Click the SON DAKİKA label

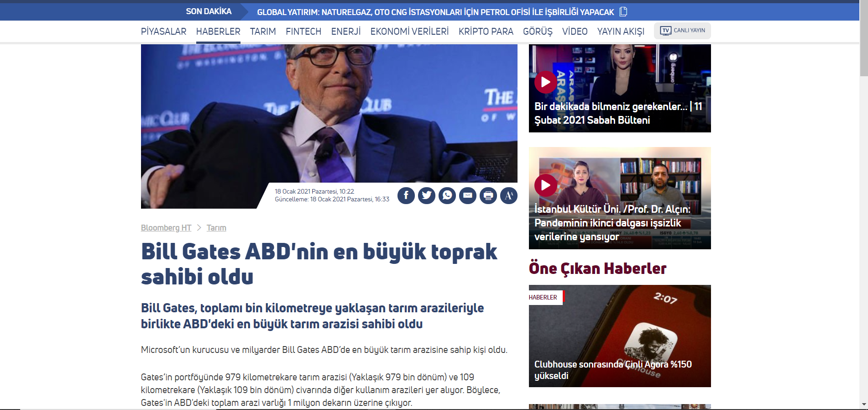click(209, 11)
